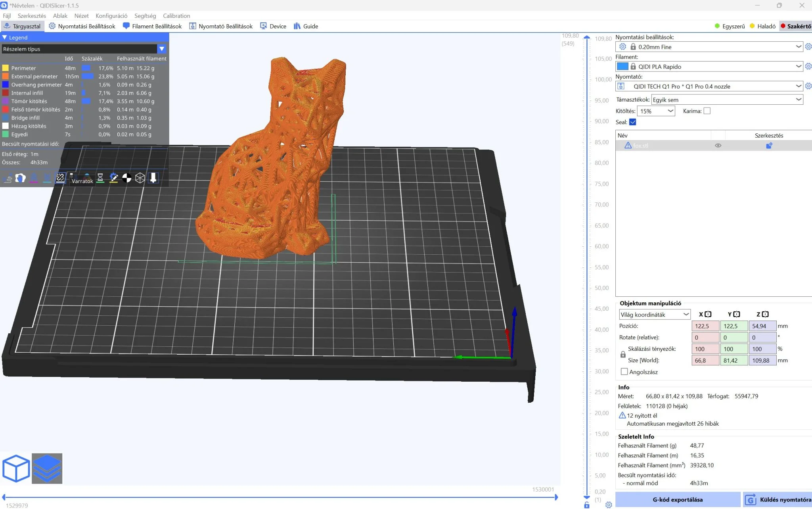Viewport: 812px width, 509px height.
Task: Click the Küldés nyomtatóra button
Action: (x=778, y=499)
